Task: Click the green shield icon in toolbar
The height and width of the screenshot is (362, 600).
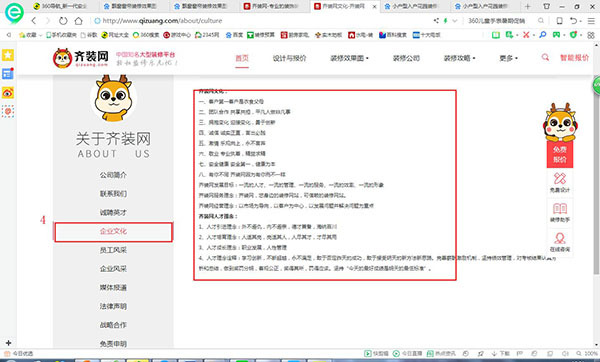Action: tap(573, 35)
